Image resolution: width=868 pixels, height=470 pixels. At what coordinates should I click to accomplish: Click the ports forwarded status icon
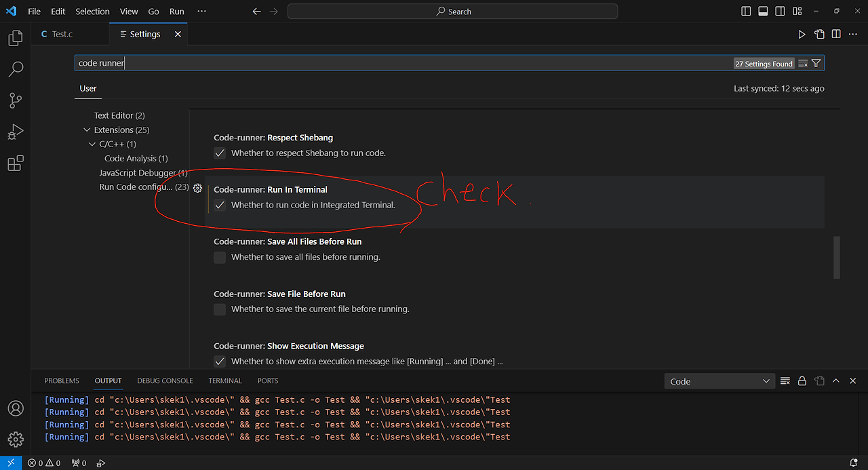[x=79, y=463]
